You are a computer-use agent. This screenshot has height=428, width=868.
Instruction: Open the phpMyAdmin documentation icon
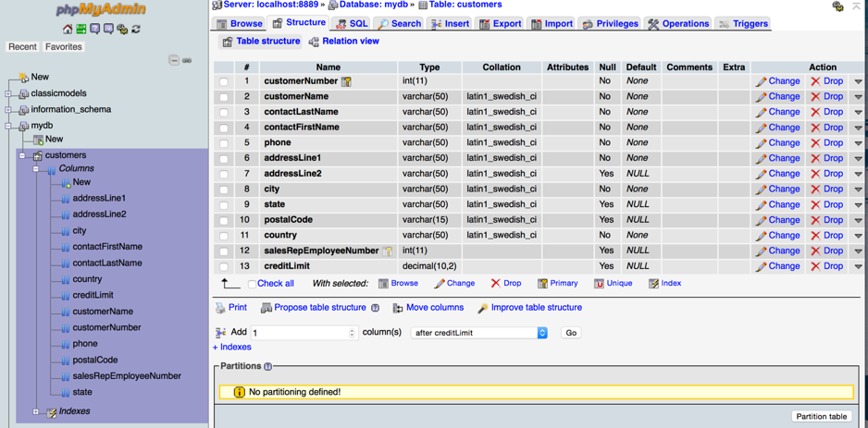point(95,30)
